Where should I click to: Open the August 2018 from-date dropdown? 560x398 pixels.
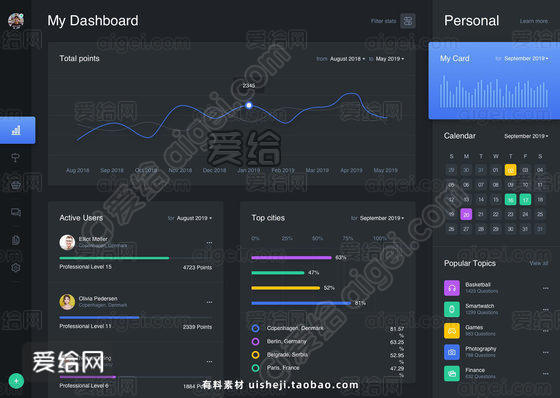pyautogui.click(x=347, y=59)
